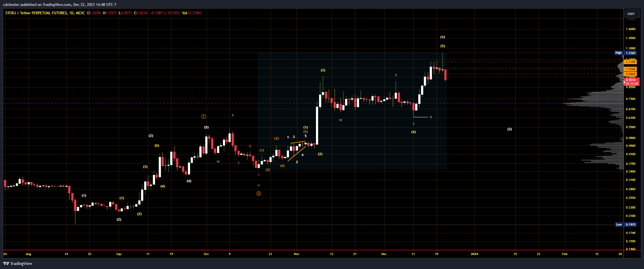Click the Feb label on time axis
The height and width of the screenshot is (269, 644).
[565, 254]
